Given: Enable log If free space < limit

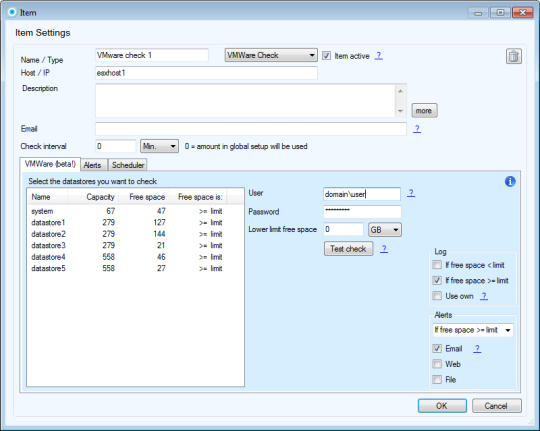Looking at the screenshot, I should coord(437,265).
